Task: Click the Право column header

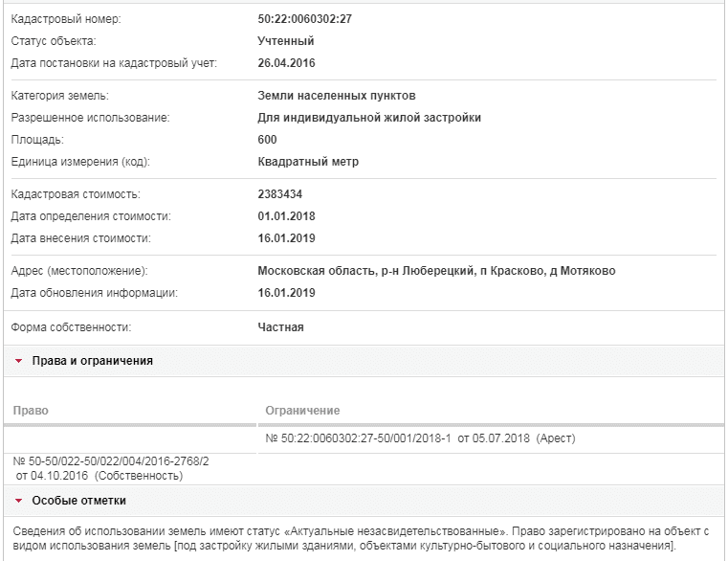Action: point(31,411)
